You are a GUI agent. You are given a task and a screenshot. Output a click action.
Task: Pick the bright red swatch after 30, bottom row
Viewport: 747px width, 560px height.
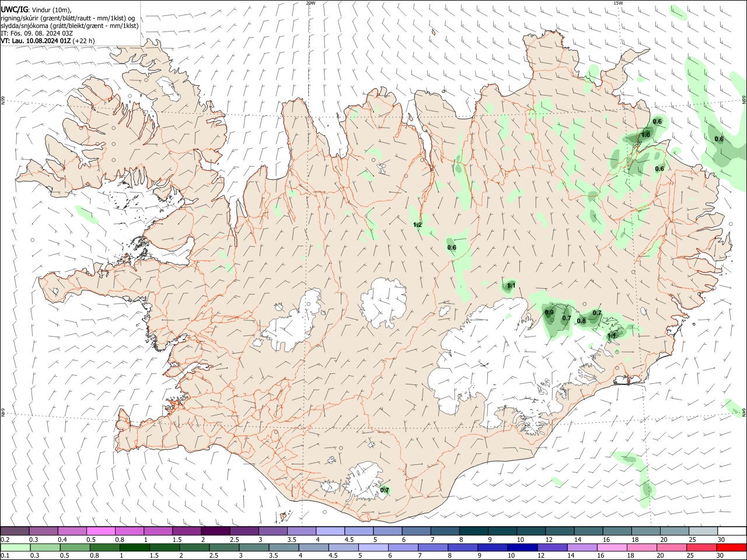731,547
